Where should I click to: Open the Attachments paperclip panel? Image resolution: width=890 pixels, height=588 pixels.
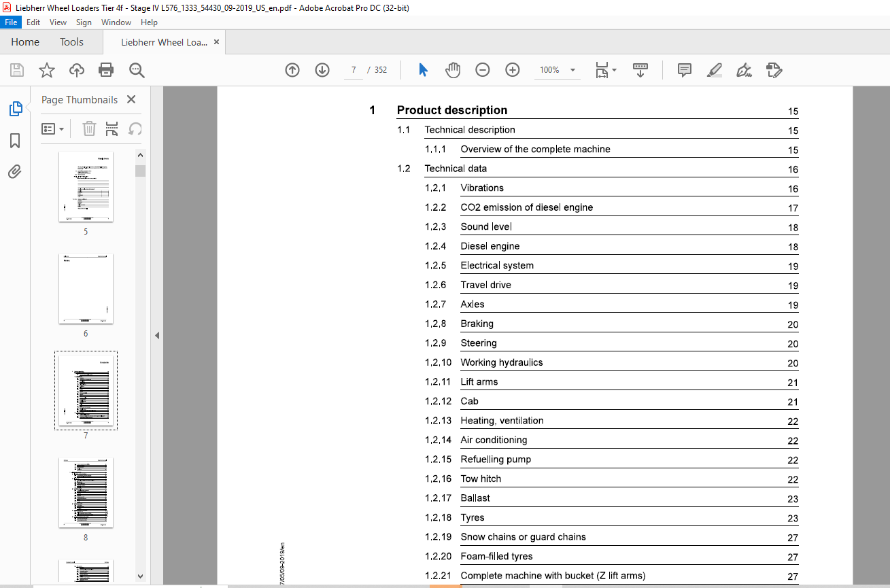[x=15, y=171]
